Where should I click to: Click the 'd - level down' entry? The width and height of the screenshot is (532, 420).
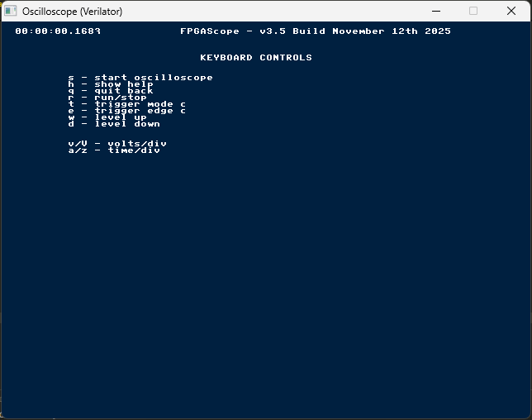pyautogui.click(x=114, y=124)
